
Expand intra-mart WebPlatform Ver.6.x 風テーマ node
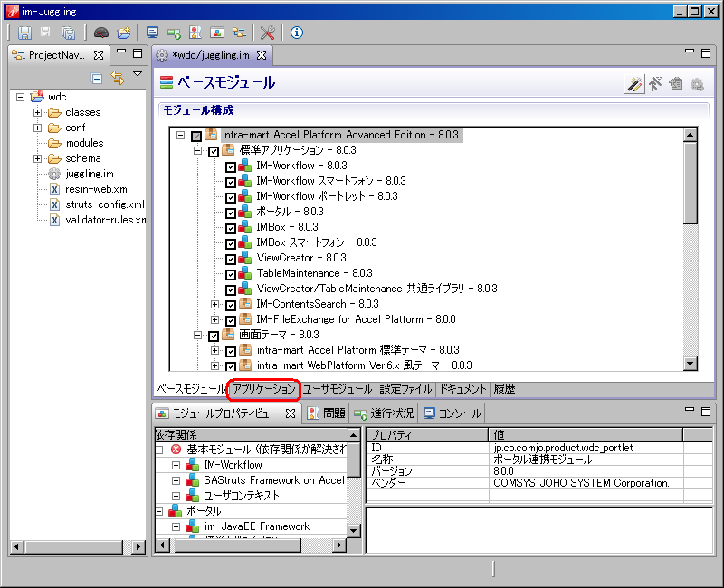214,365
